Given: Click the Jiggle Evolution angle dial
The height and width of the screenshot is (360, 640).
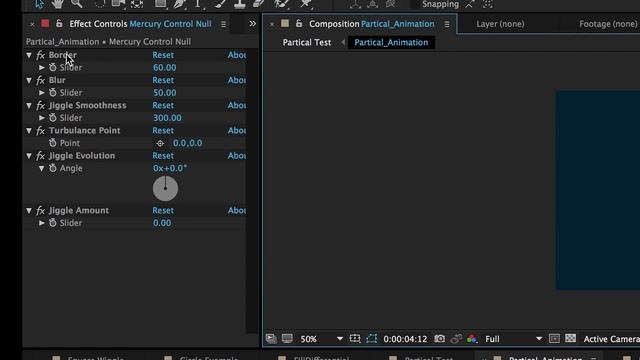Looking at the screenshot, I should coord(165,189).
